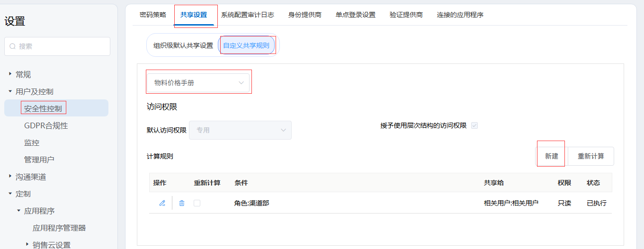The height and width of the screenshot is (249, 644).
Task: Expand the 销售云设置 node
Action: (x=27, y=245)
